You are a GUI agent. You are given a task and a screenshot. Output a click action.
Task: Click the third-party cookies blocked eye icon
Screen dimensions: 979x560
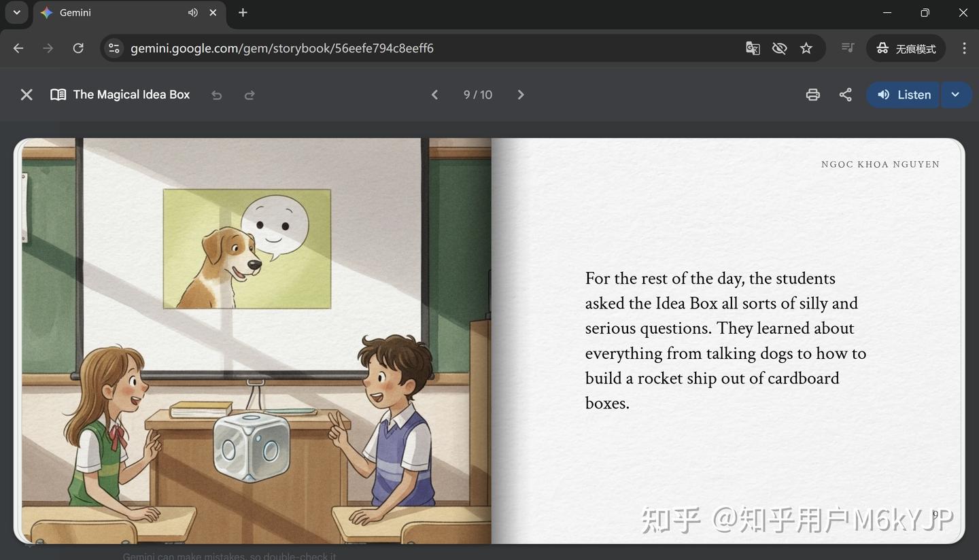(779, 48)
